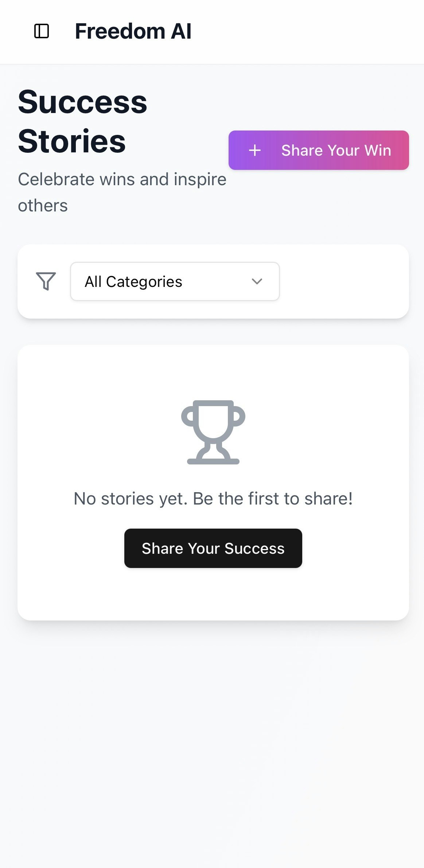Viewport: 424px width, 868px height.
Task: Toggle the sidebar panel icon
Action: tap(42, 31)
